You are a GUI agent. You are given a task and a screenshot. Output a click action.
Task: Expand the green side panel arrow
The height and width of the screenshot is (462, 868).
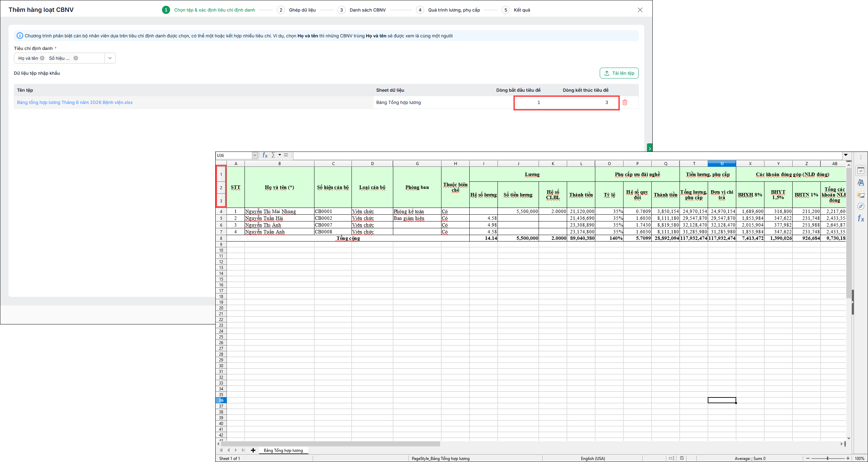click(650, 148)
